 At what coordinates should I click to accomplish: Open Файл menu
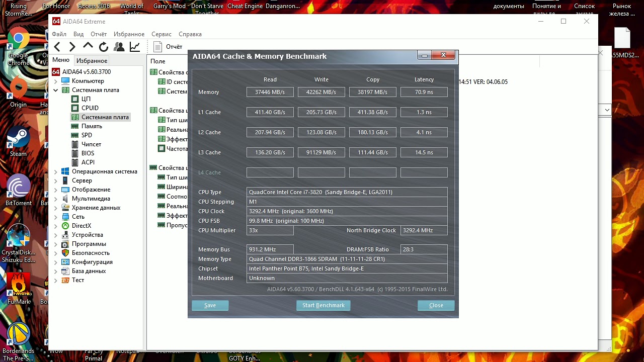pyautogui.click(x=59, y=34)
